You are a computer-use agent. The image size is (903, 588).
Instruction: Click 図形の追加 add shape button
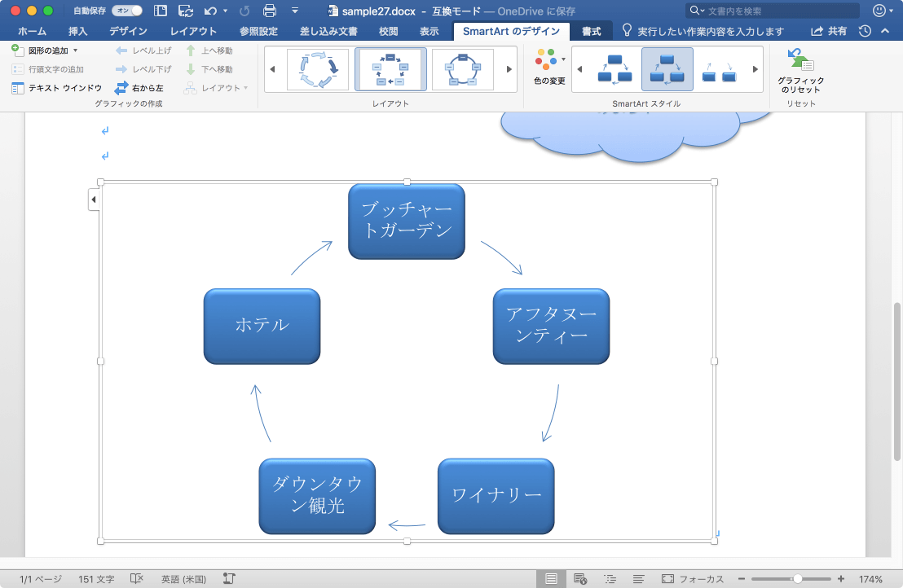(x=40, y=50)
